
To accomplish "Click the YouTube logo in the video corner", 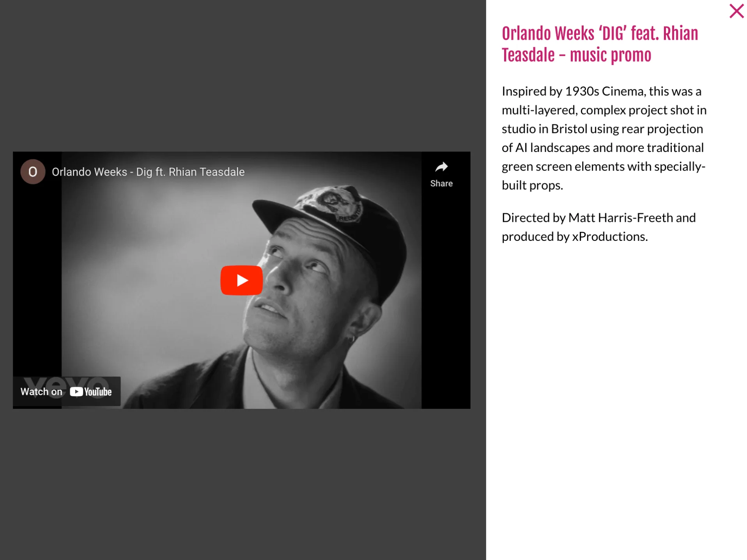I will [x=90, y=392].
